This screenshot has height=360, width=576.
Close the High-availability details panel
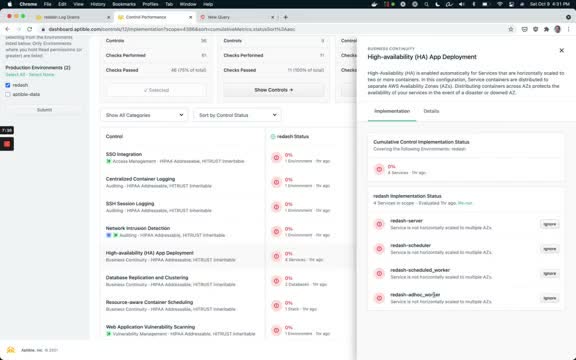(x=561, y=51)
